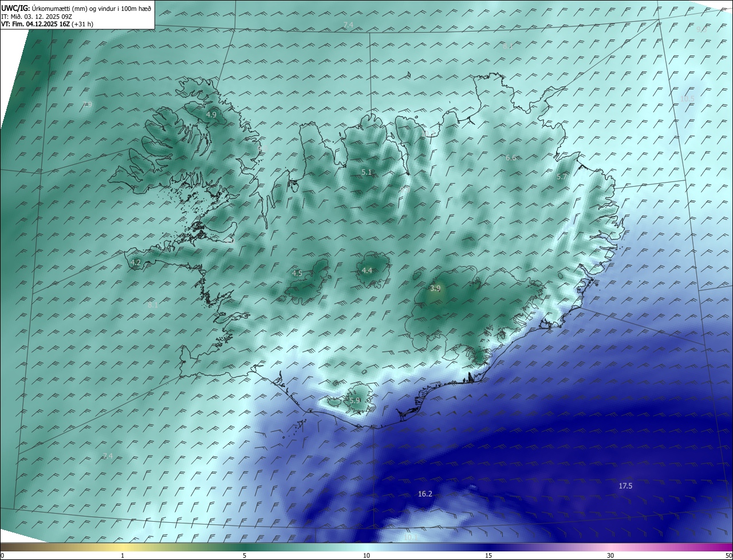Viewport: 733px width, 560px height.
Task: Click the 17.5 value in the southeast ocean
Action: click(625, 486)
